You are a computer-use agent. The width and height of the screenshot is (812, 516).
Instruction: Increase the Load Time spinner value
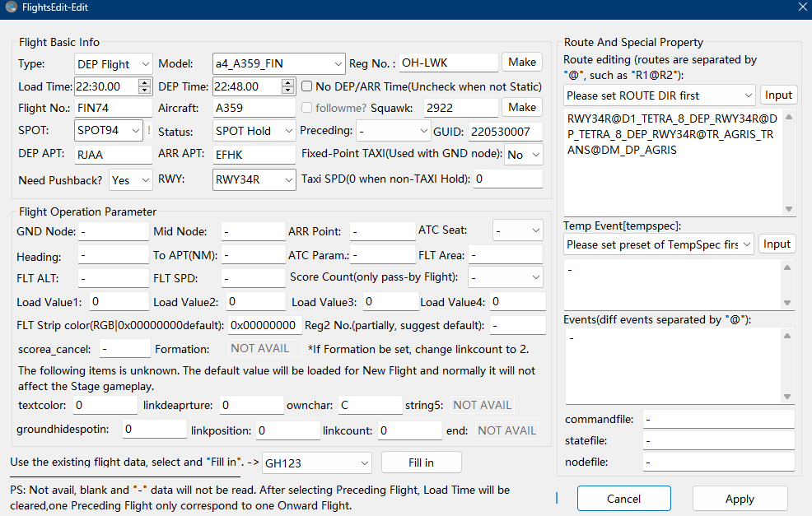[145, 82]
